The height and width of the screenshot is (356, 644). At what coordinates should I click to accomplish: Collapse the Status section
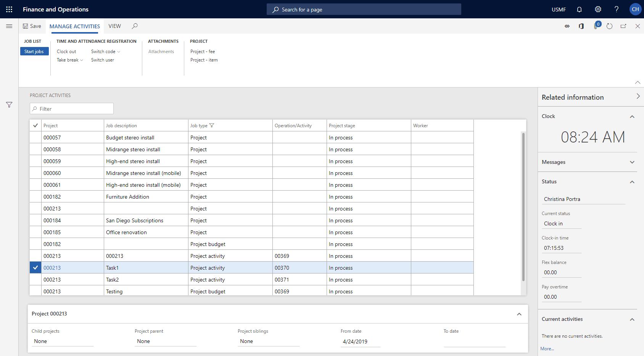632,182
